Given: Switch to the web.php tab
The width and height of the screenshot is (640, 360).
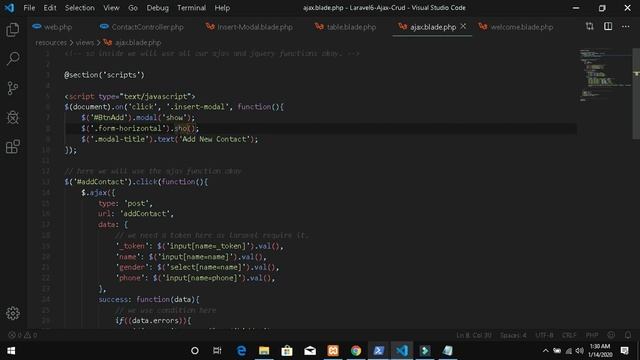Looking at the screenshot, I should [x=58, y=27].
